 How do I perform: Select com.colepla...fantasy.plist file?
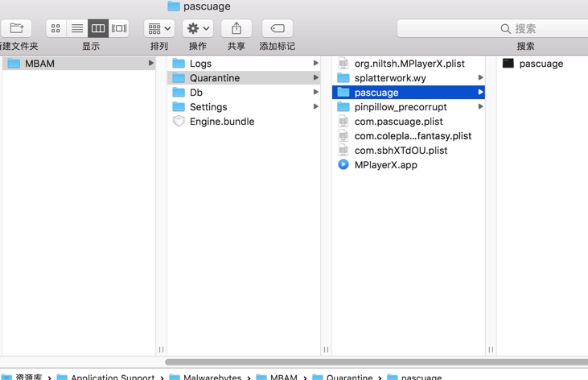pyautogui.click(x=409, y=136)
